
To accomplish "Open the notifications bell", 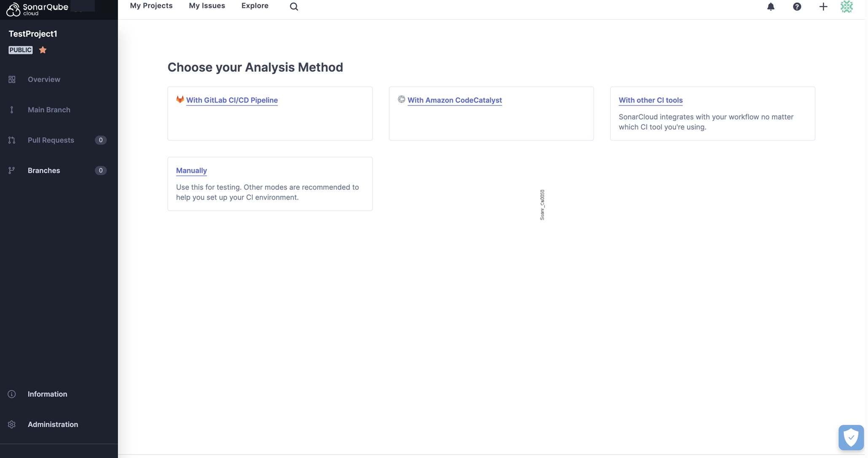I will (771, 7).
